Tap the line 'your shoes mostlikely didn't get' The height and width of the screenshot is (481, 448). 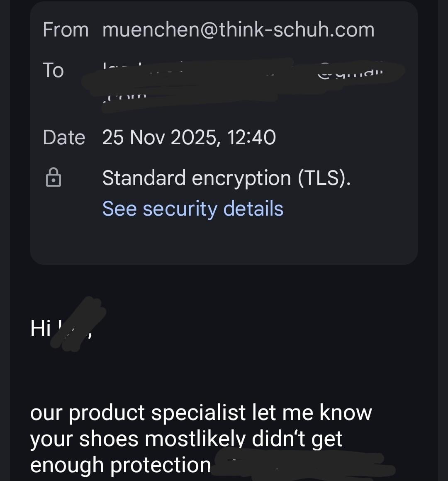coord(186,439)
